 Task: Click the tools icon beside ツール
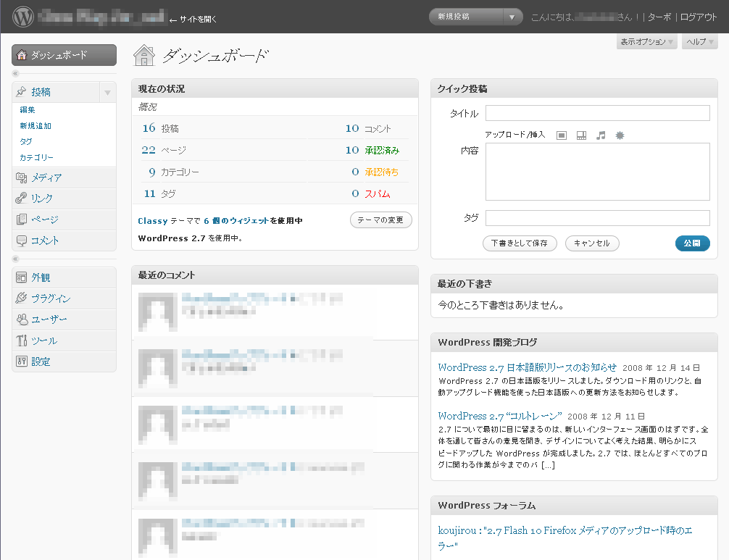click(22, 340)
